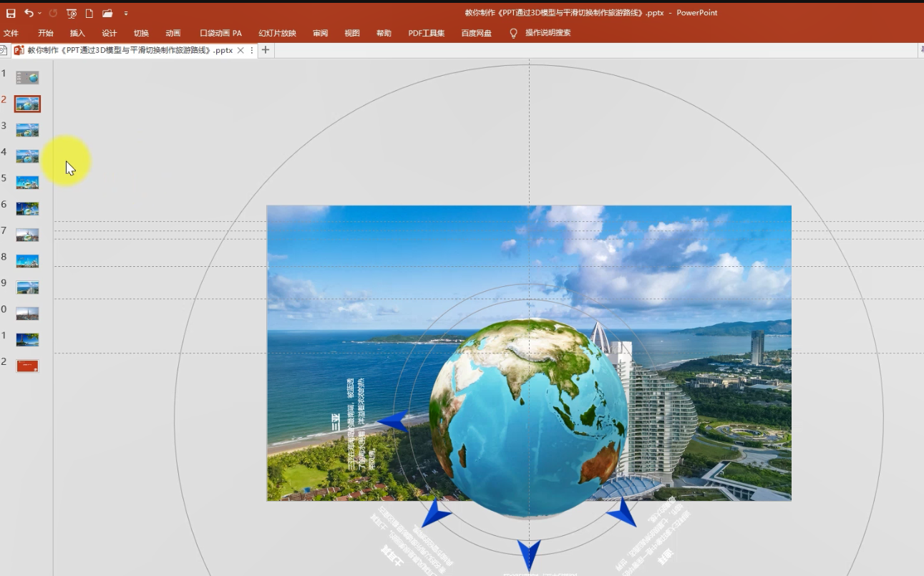Image resolution: width=924 pixels, height=576 pixels.
Task: Select slide 7 thumbnail
Action: (27, 235)
